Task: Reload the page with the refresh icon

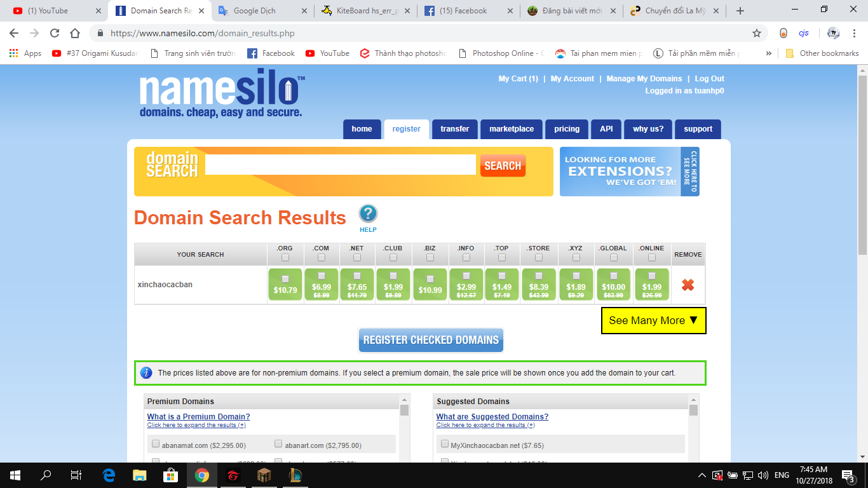Action: (55, 33)
